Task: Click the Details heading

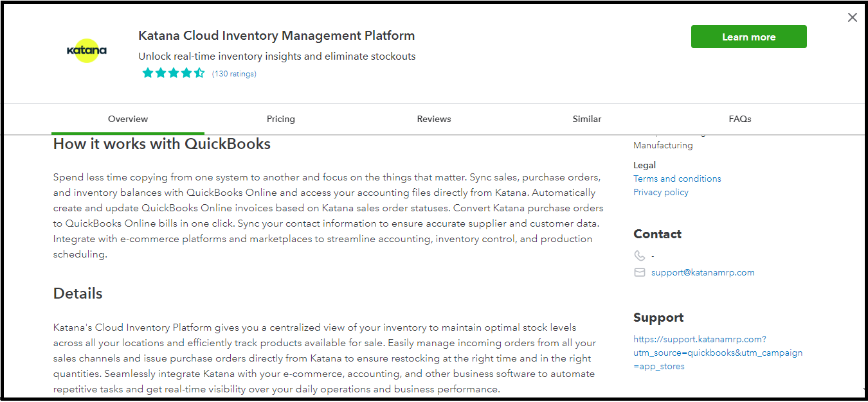Action: (78, 293)
